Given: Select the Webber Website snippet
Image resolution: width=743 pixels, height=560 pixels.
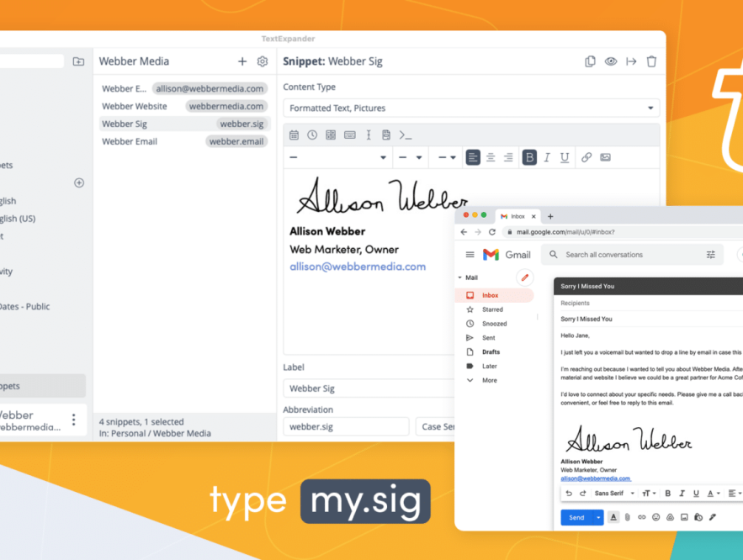Looking at the screenshot, I should 184,106.
